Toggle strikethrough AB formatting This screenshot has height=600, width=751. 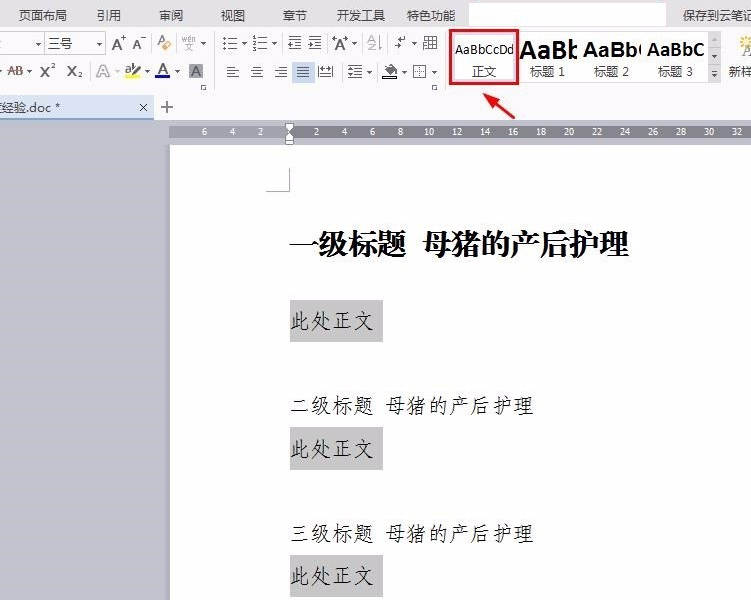tap(15, 71)
